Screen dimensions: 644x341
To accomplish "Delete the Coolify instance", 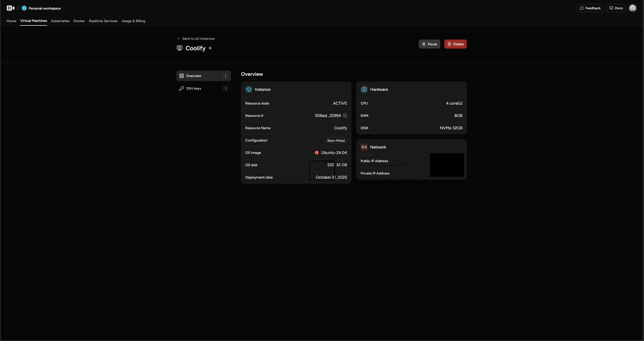I will click(455, 44).
